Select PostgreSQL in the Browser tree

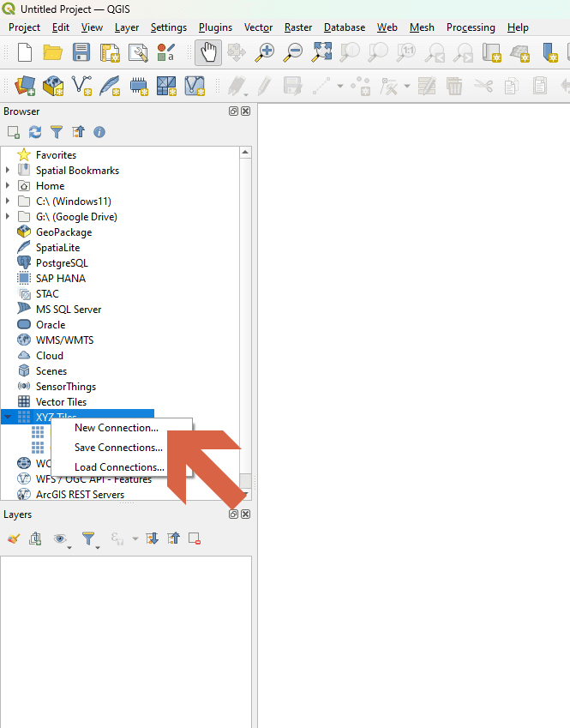pos(62,263)
